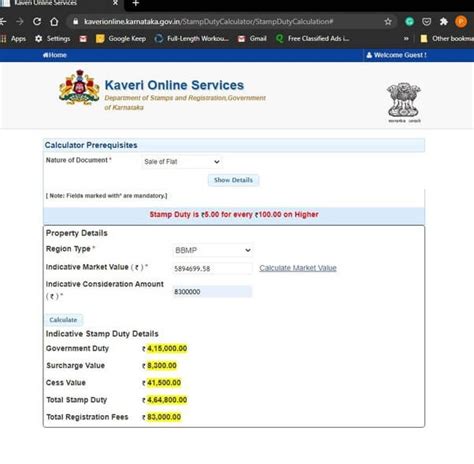
Task: Open the Settings bookmark
Action: [x=53, y=39]
